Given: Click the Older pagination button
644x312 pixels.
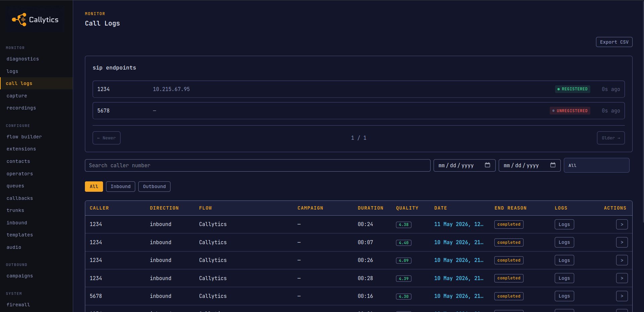Looking at the screenshot, I should [x=611, y=138].
